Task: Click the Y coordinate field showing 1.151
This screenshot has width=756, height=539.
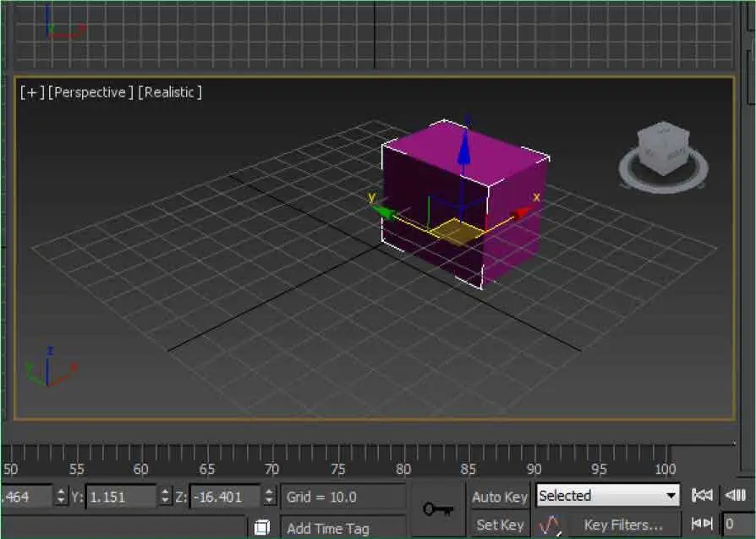Action: point(121,497)
